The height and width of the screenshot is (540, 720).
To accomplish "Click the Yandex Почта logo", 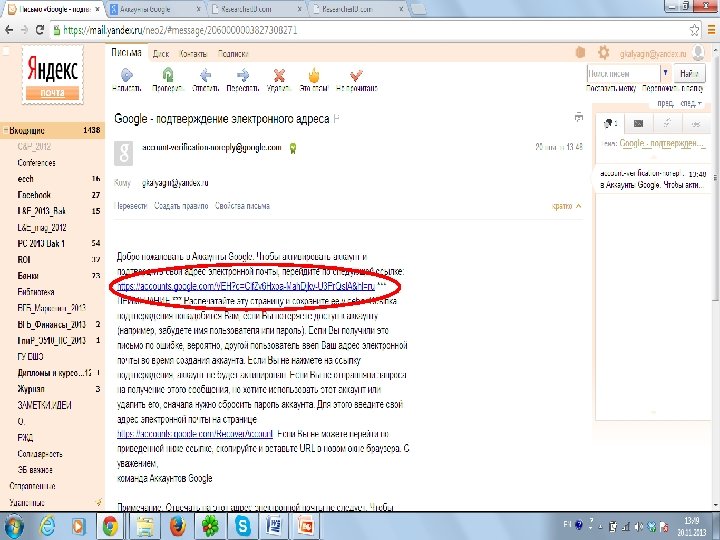I will click(x=52, y=75).
